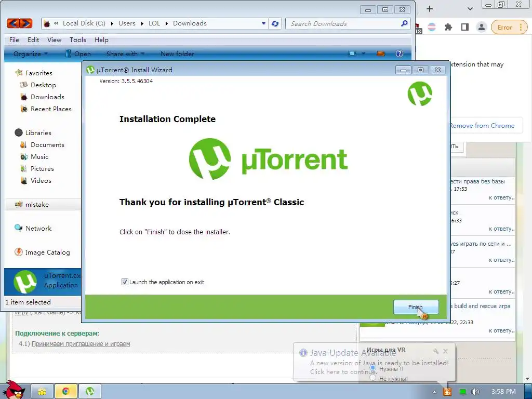This screenshot has height=399, width=532.
Task: Click Local Disk (C:) in the address path
Action: coord(84,23)
